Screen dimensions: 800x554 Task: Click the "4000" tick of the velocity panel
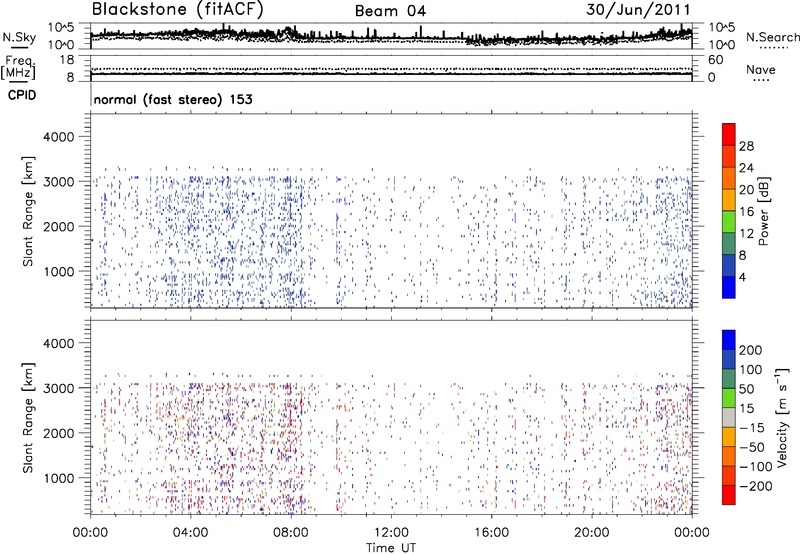[58, 343]
